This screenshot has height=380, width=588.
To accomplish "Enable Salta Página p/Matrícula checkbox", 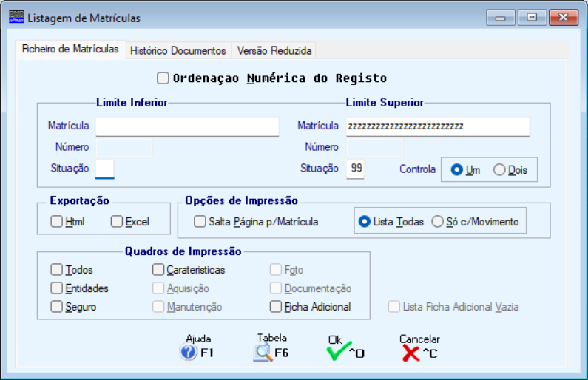I will pos(200,221).
